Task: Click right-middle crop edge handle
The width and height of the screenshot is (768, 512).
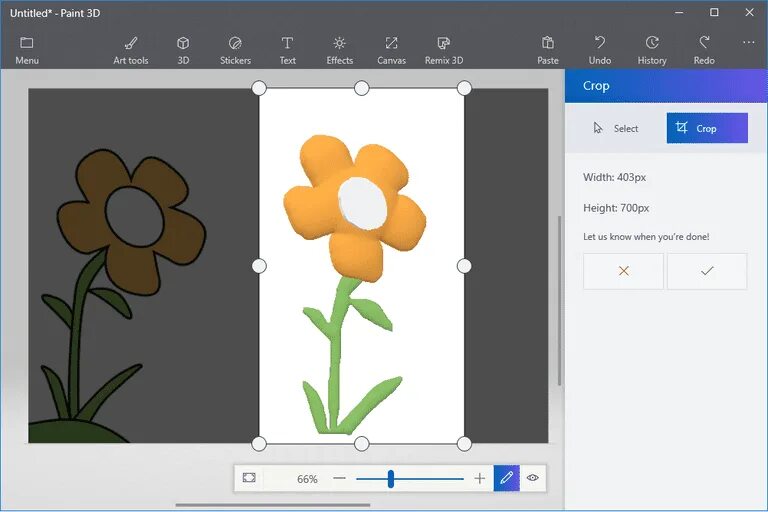Action: 464,266
